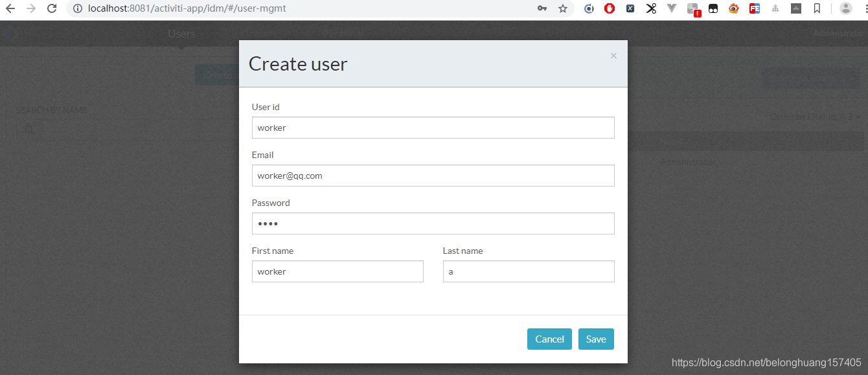
Task: Click the browser address bar URL
Action: pyautogui.click(x=187, y=8)
